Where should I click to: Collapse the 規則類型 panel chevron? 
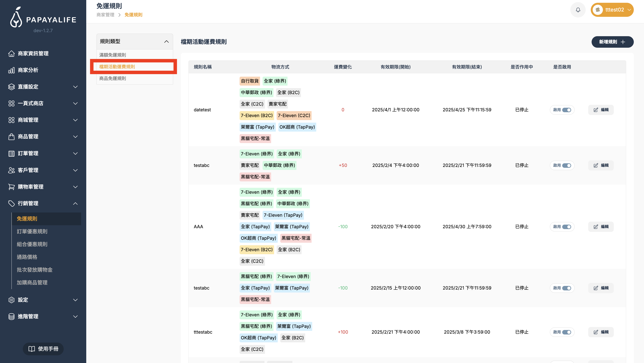[167, 41]
